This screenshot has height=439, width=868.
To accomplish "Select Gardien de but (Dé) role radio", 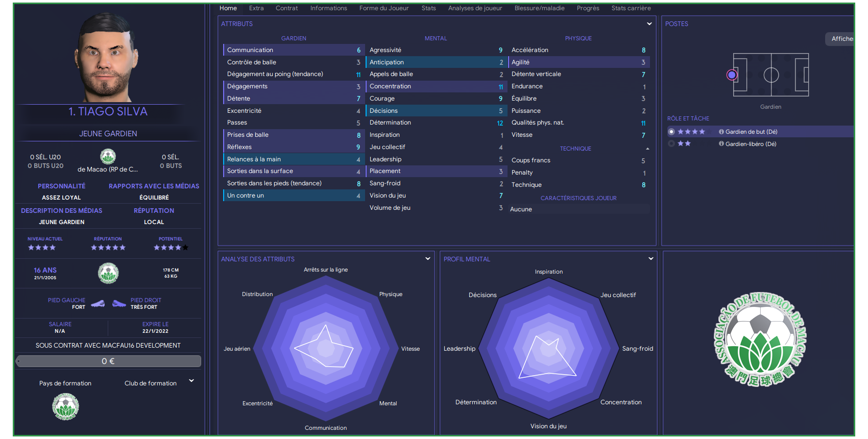I will [671, 132].
